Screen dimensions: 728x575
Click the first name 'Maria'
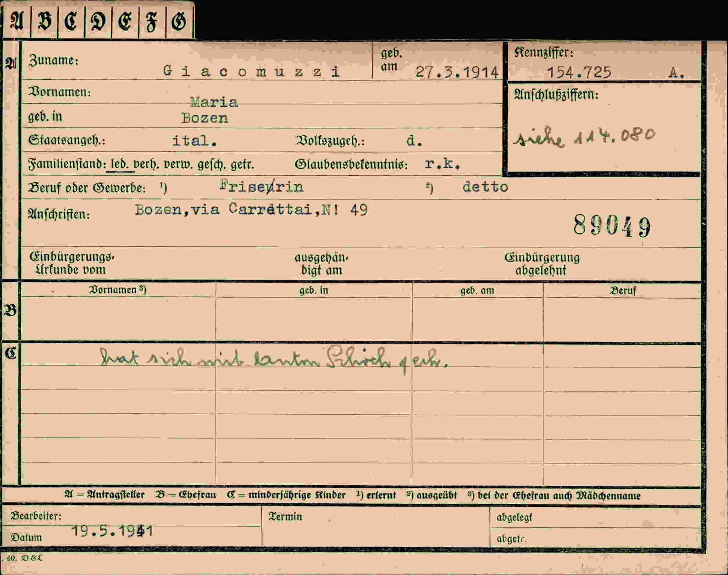pos(214,102)
